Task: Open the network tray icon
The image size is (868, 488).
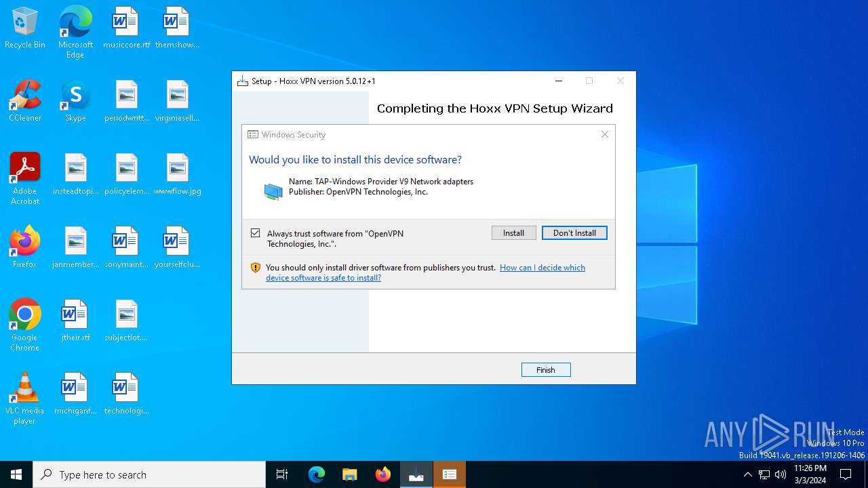Action: (x=764, y=474)
